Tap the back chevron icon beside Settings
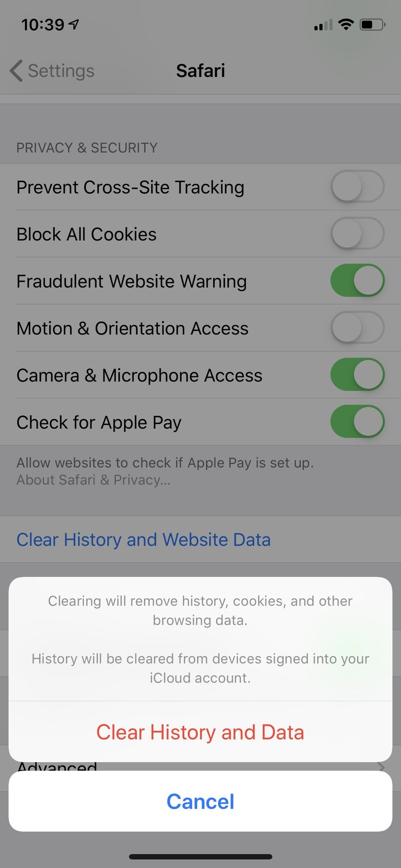The image size is (401, 868). point(16,71)
